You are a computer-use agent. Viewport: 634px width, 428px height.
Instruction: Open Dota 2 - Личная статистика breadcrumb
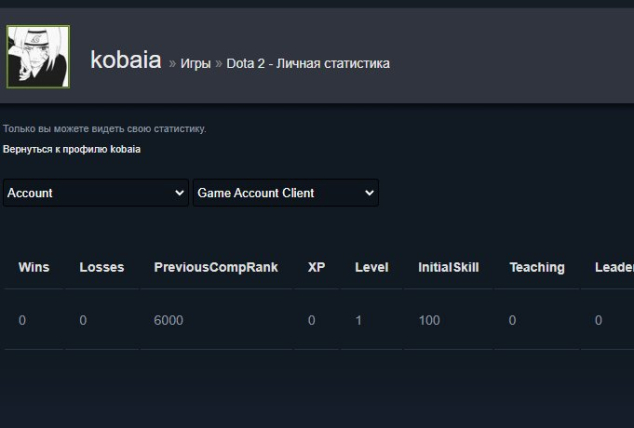point(308,64)
